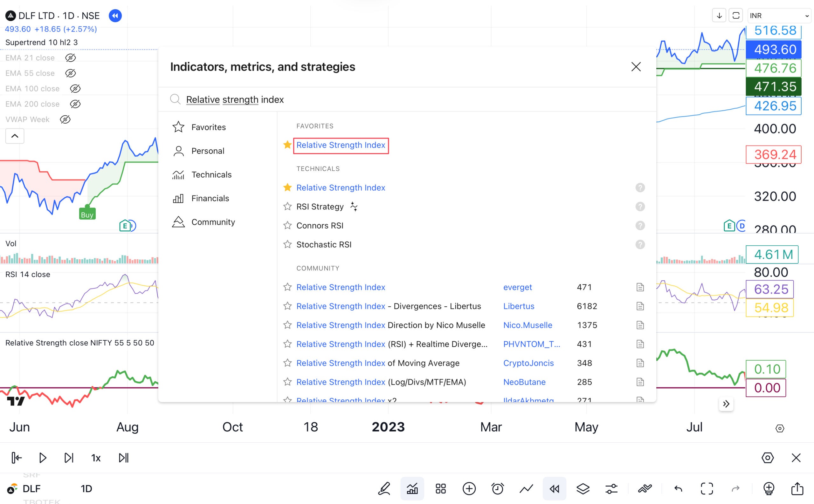Image resolution: width=814 pixels, height=504 pixels.
Task: Select the Technicals category
Action: [x=211, y=175]
